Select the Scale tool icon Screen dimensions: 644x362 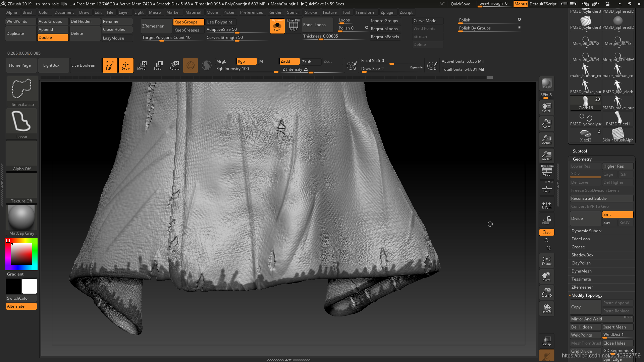click(x=158, y=65)
